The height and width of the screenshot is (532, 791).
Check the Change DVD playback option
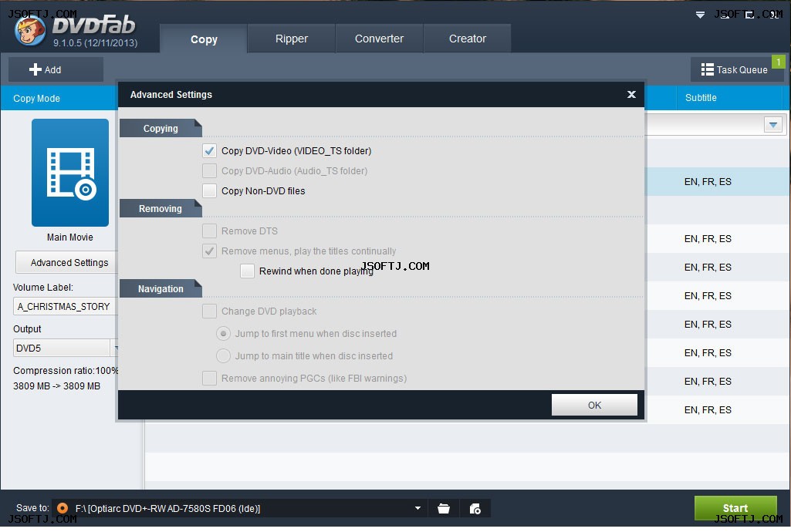tap(209, 311)
